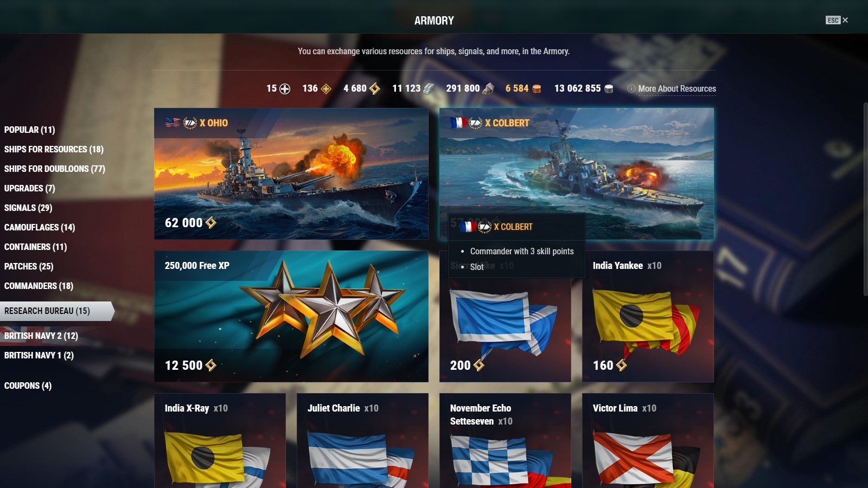This screenshot has height=488, width=868.
Task: Click the coal resource icon beside 291 800
Action: 488,88
